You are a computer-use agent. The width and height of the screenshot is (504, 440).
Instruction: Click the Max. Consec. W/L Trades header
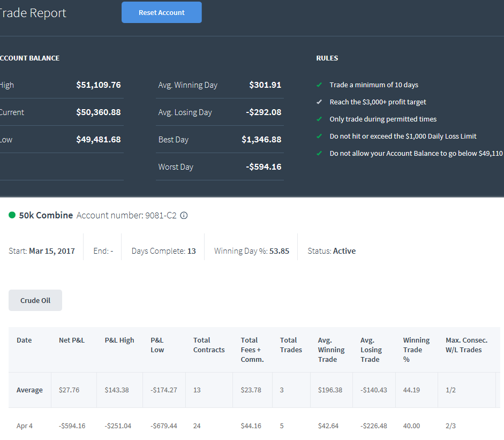coord(467,345)
